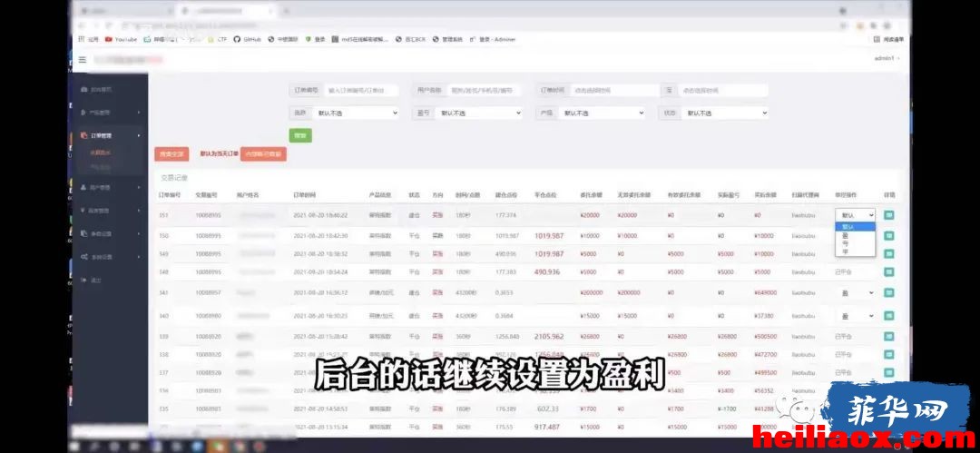Image resolution: width=980 pixels, height=453 pixels.
Task: Click the order start time input
Action: tap(615, 90)
